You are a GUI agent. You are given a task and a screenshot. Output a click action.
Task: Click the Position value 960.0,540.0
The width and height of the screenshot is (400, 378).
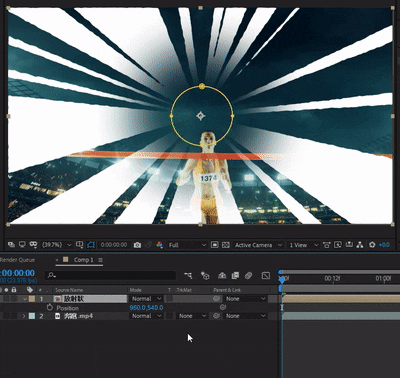pos(146,307)
